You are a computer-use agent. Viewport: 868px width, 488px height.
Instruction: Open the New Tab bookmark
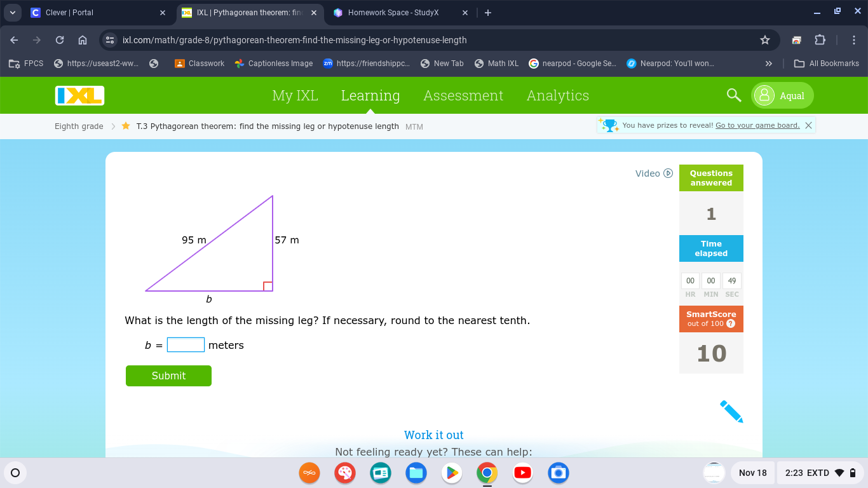coord(442,64)
